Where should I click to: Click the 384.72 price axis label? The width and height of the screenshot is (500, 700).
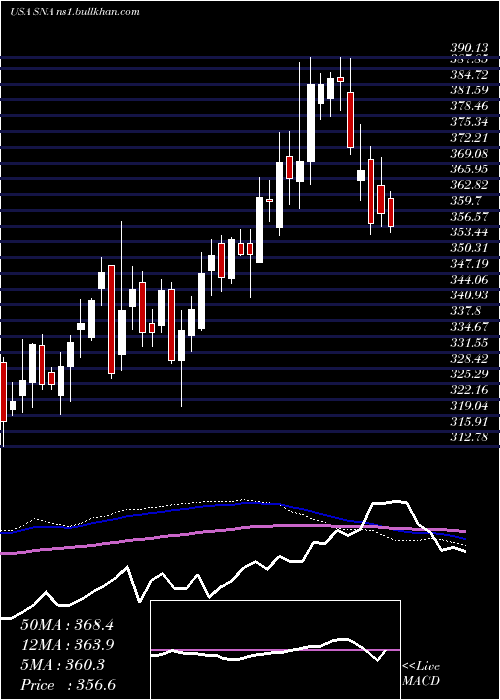pyautogui.click(x=468, y=75)
